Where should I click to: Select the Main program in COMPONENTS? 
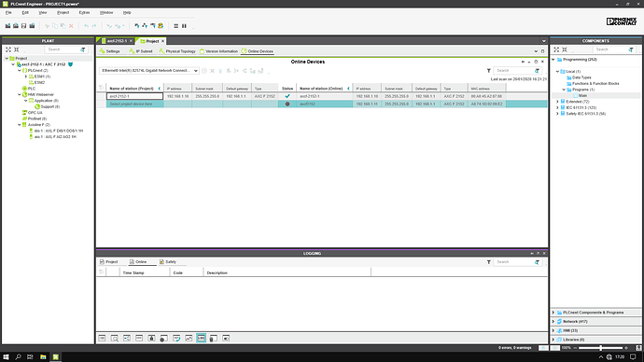point(582,95)
